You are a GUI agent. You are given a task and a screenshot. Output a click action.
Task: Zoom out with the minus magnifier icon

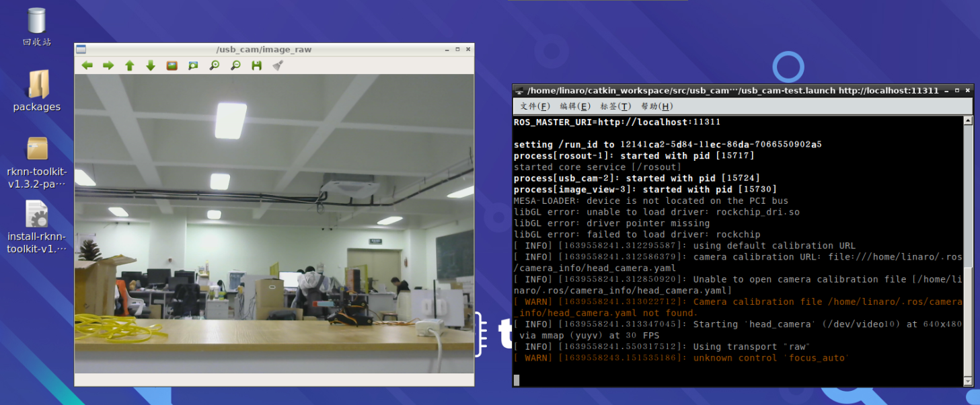[235, 65]
